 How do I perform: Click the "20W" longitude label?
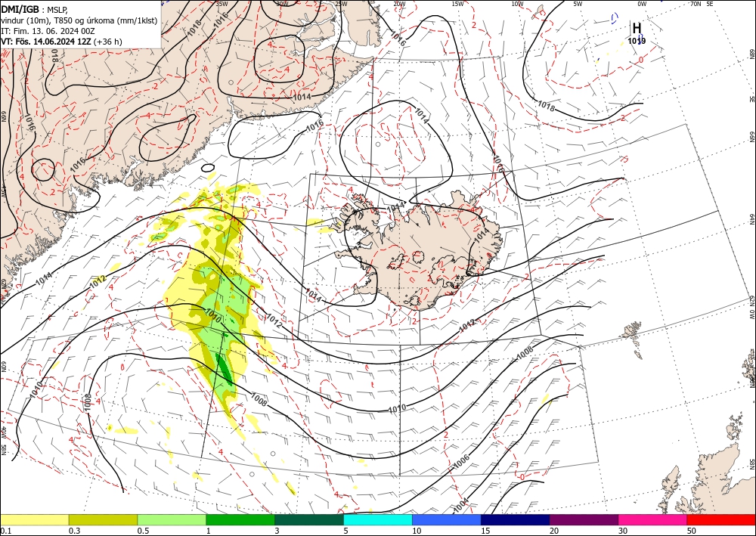tap(399, 3)
